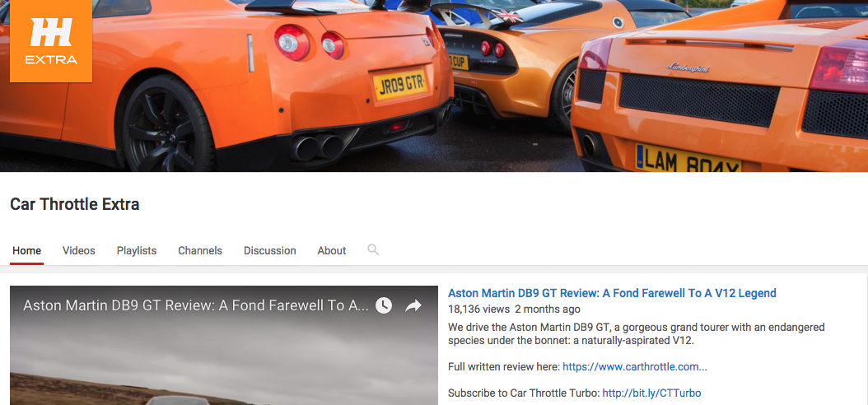Image resolution: width=868 pixels, height=405 pixels.
Task: Click the Car Throttle Extra channel name
Action: (75, 205)
